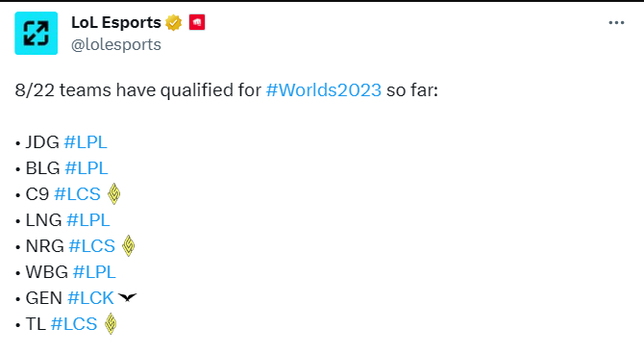644x354 pixels.
Task: Click the #LCS hashtag next to TL
Action: [x=74, y=324]
